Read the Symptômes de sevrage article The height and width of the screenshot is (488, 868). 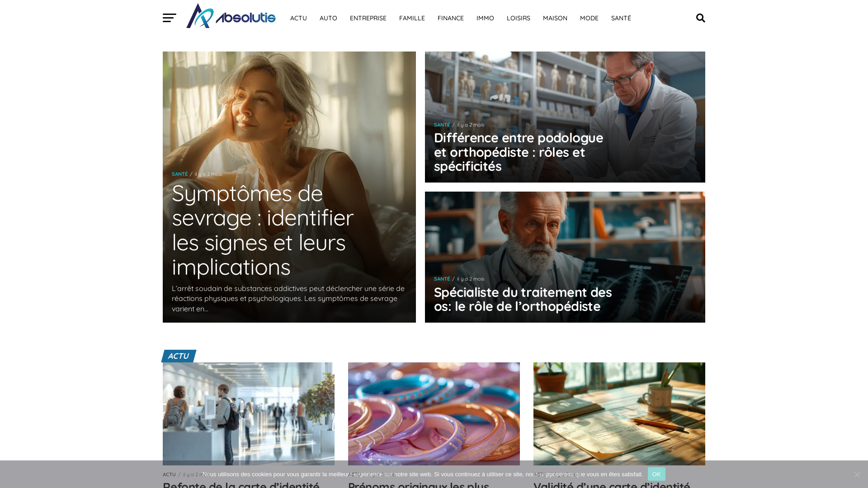pyautogui.click(x=263, y=230)
